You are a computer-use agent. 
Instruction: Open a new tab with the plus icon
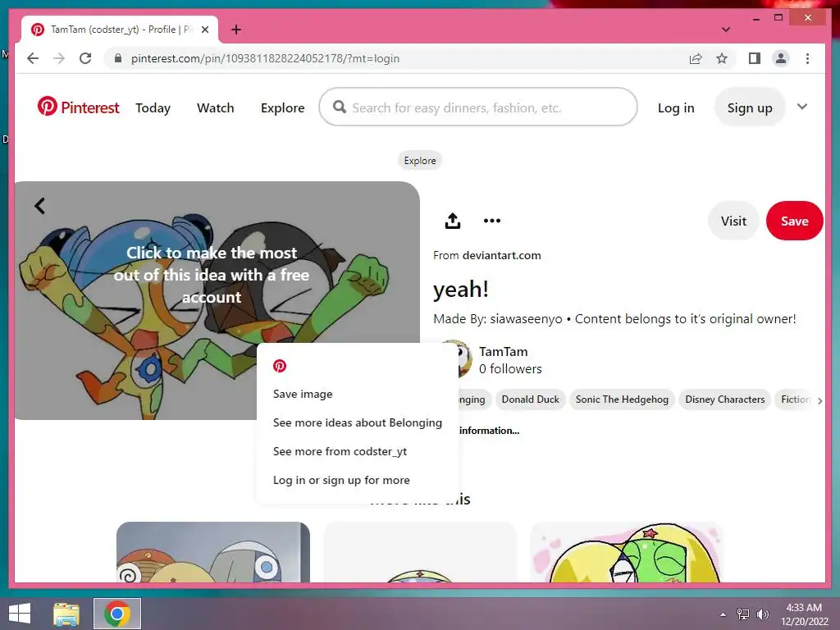tap(236, 30)
